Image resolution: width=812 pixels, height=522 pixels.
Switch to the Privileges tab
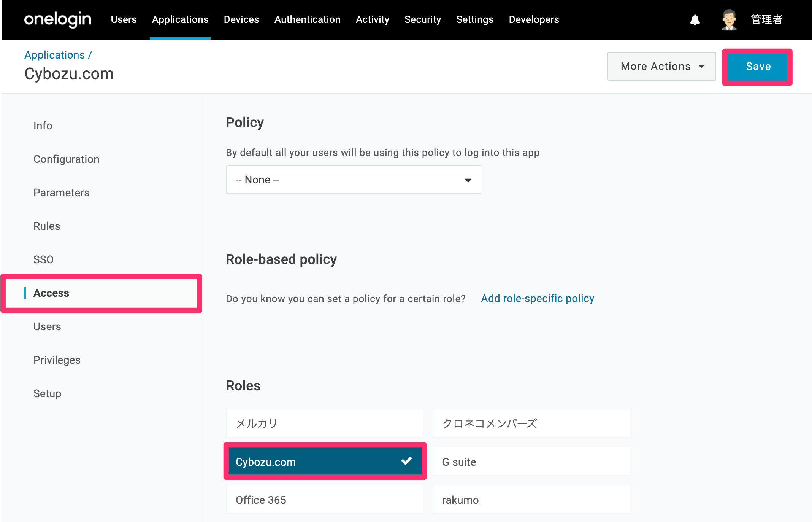click(x=57, y=360)
